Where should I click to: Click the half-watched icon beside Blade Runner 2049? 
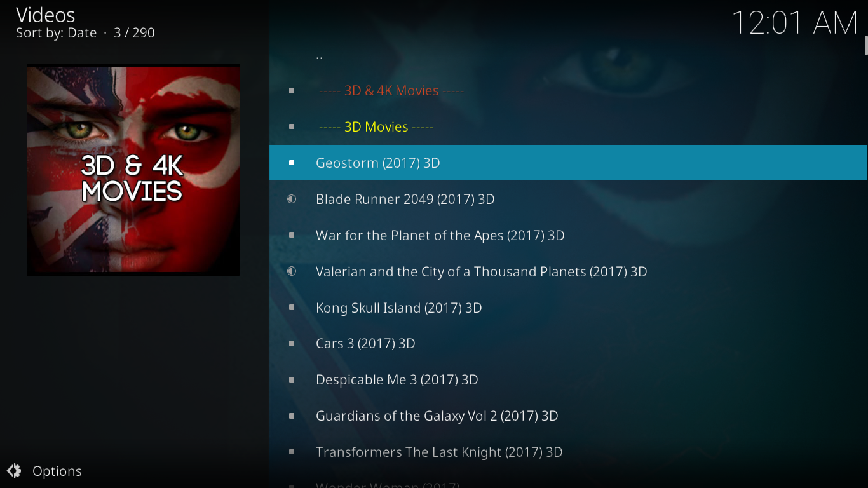(x=292, y=199)
